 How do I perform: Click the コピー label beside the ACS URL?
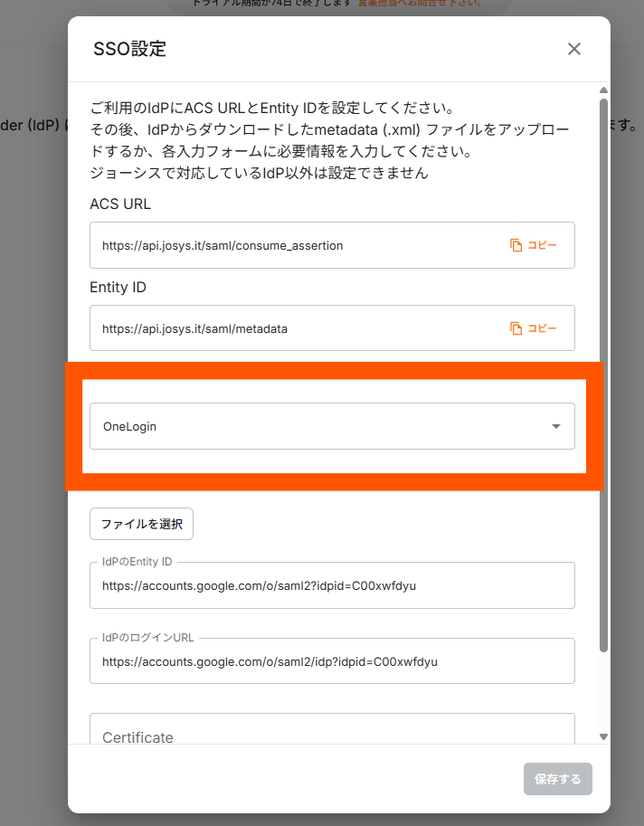543,245
